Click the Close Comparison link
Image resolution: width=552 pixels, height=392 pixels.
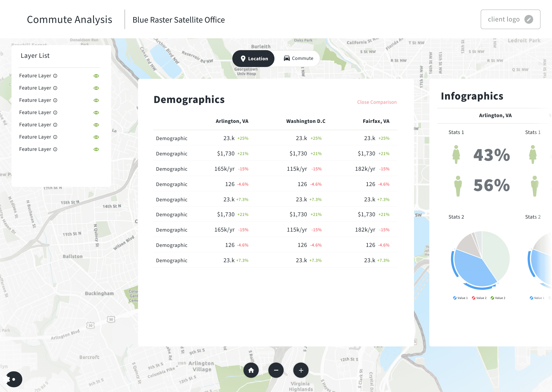point(377,102)
